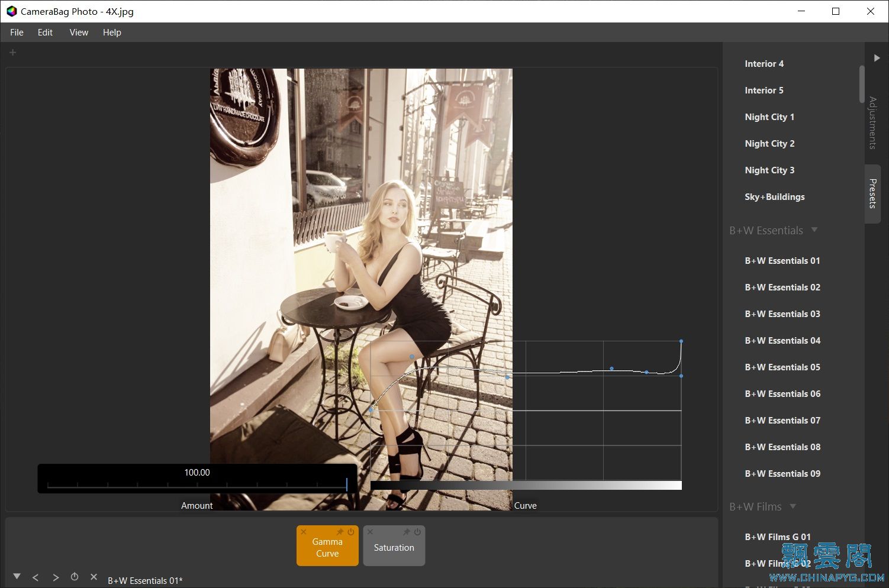Click the B+W Essentials 01* preset name
The height and width of the screenshot is (588, 889).
tap(145, 581)
